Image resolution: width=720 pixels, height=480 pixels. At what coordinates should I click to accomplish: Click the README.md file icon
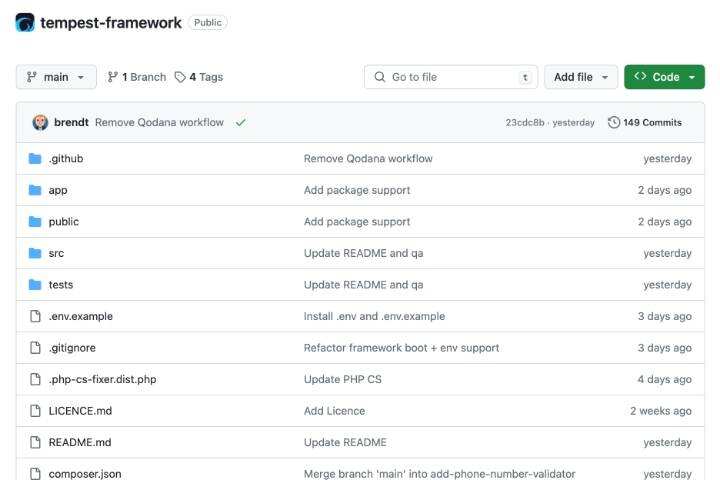(x=35, y=442)
